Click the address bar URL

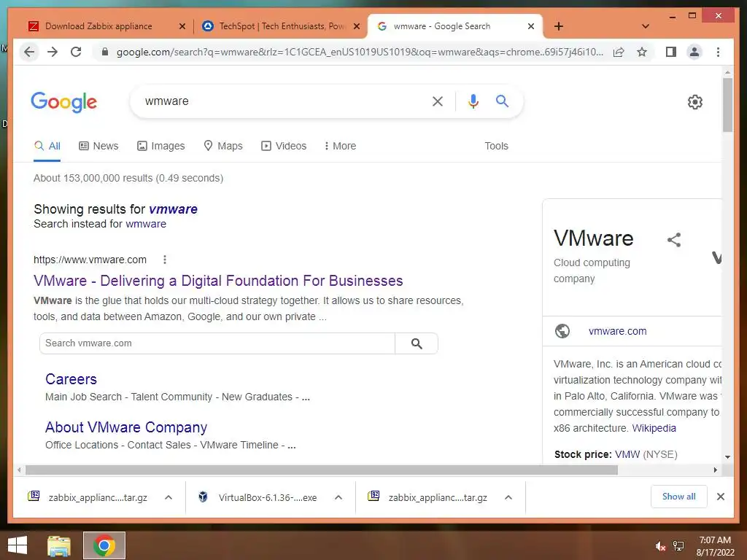point(360,52)
